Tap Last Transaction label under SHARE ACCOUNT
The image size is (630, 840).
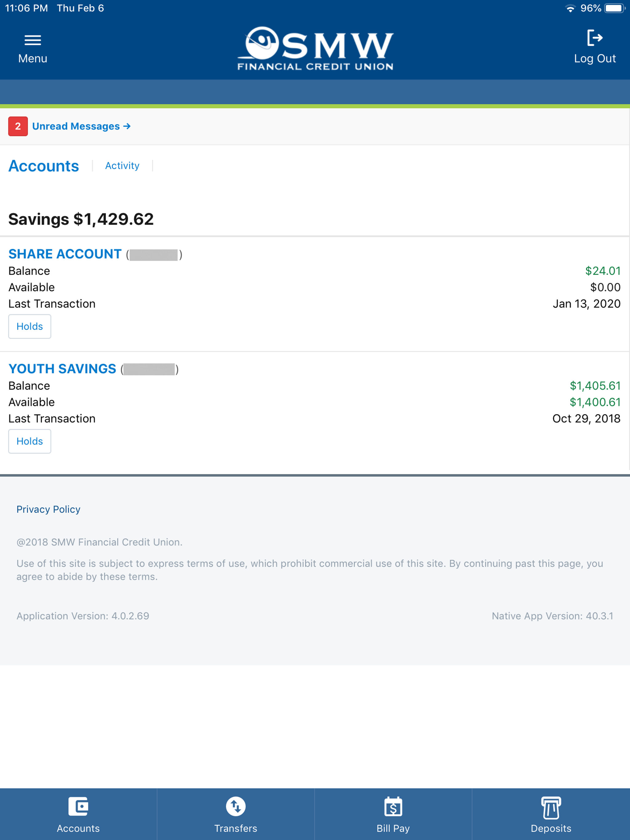click(x=52, y=304)
